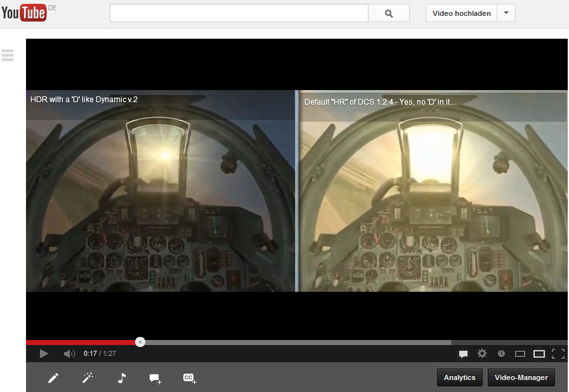Play the video
This screenshot has width=569, height=392.
pyautogui.click(x=44, y=353)
